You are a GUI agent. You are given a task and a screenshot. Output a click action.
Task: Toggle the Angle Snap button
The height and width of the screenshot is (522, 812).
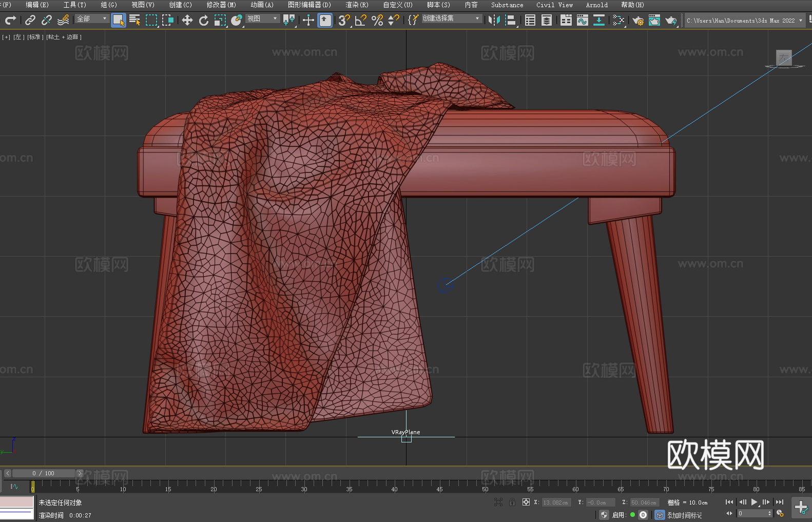point(361,20)
